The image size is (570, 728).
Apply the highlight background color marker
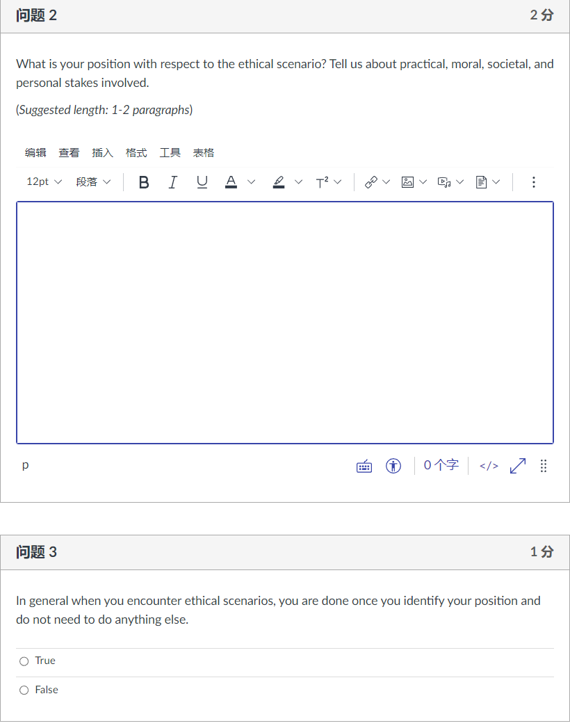279,182
